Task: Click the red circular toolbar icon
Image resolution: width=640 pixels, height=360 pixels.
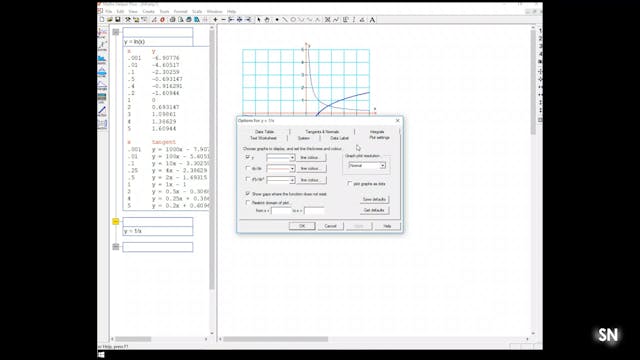Action: pos(162,20)
